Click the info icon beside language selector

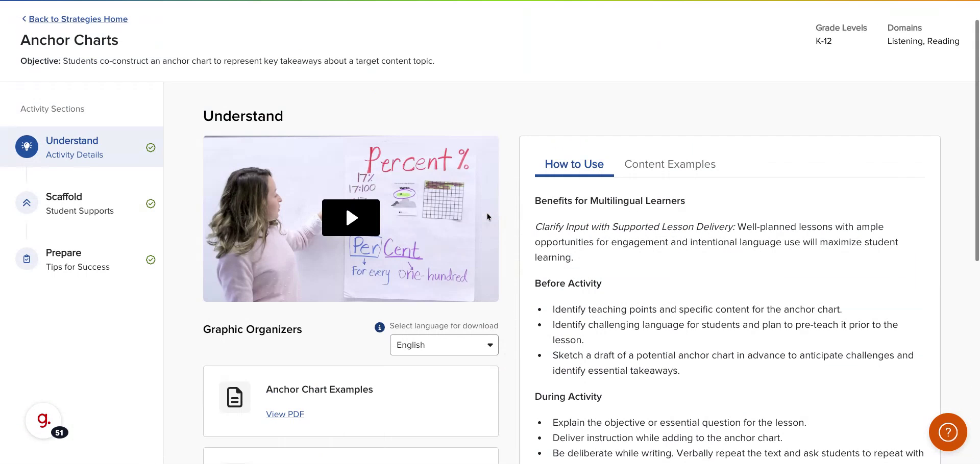379,327
